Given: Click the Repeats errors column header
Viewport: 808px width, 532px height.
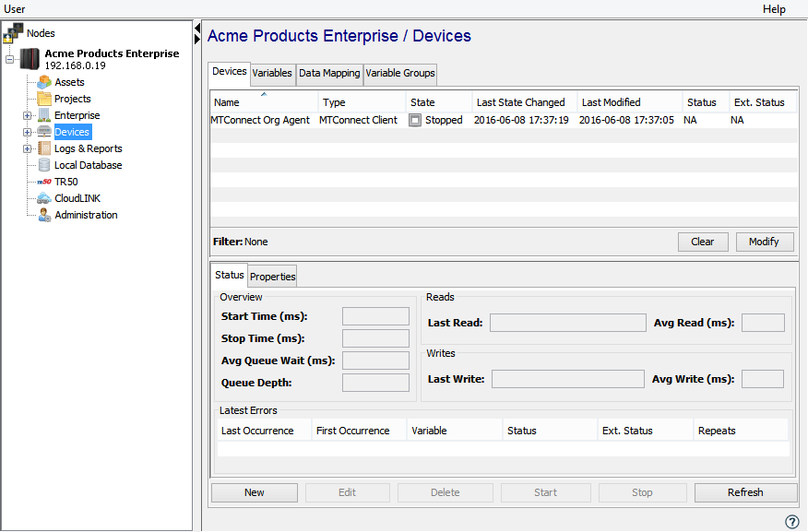Looking at the screenshot, I should pyautogui.click(x=741, y=431).
